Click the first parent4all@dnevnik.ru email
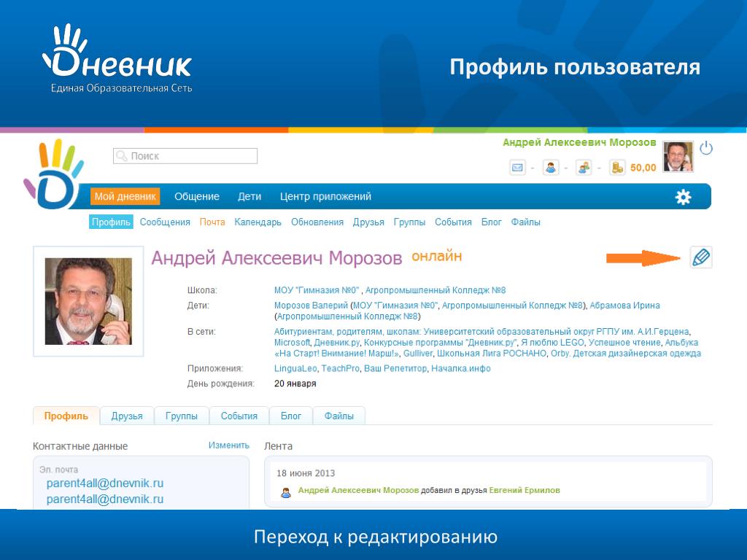747x560 pixels. pos(105,483)
